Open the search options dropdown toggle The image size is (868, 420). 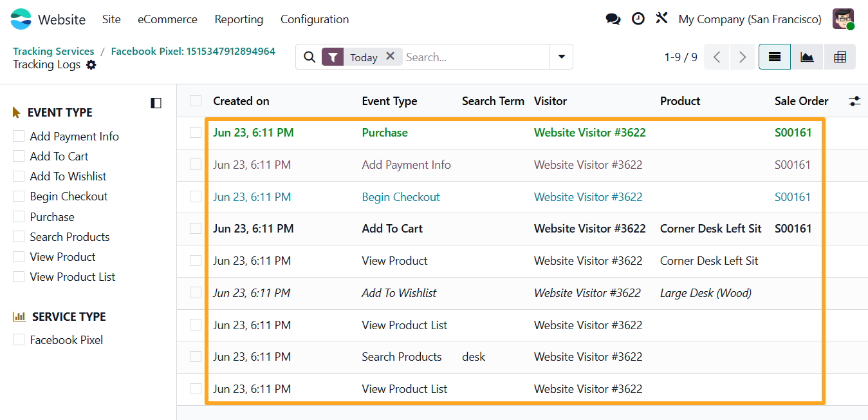(x=561, y=57)
